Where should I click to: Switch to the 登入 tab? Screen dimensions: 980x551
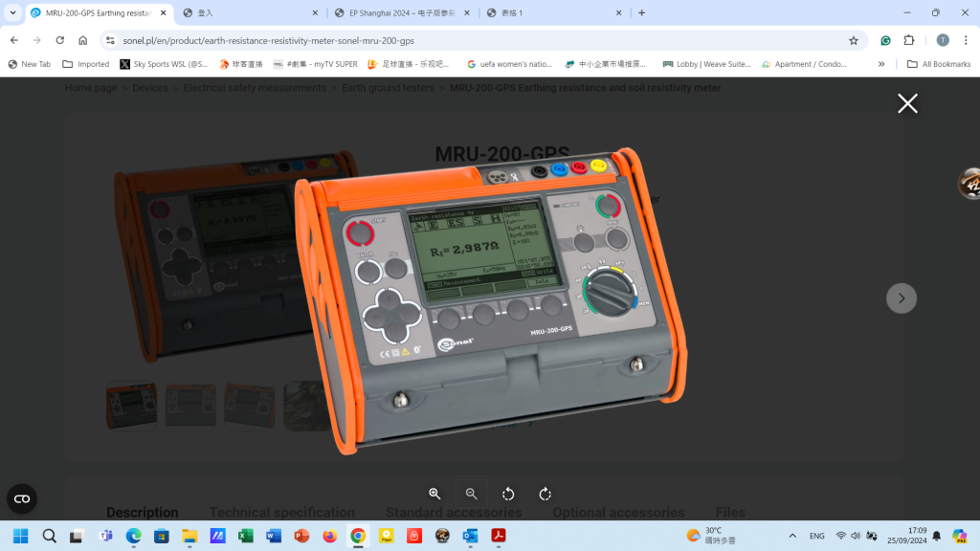tap(252, 12)
